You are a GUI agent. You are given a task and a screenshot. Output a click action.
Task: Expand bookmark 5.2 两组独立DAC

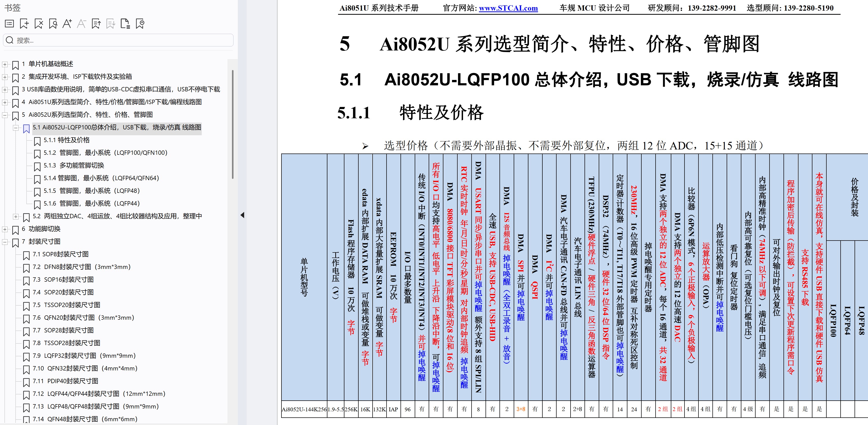click(x=15, y=216)
